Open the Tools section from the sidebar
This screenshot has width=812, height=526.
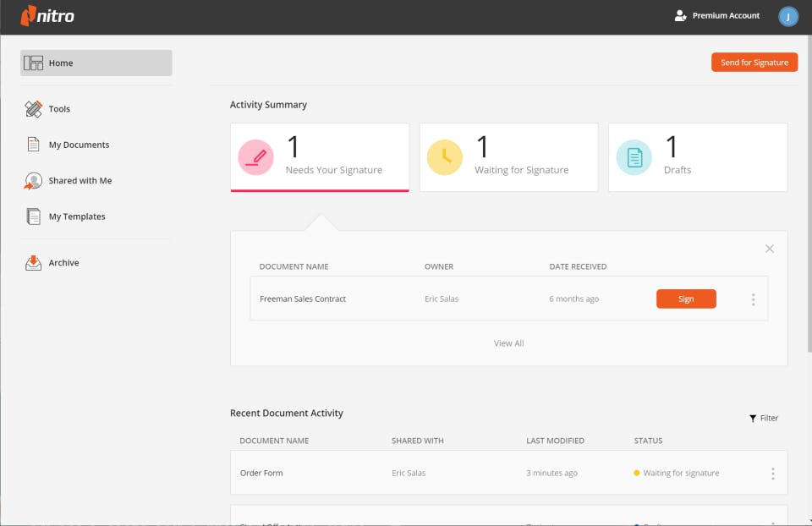[34, 108]
